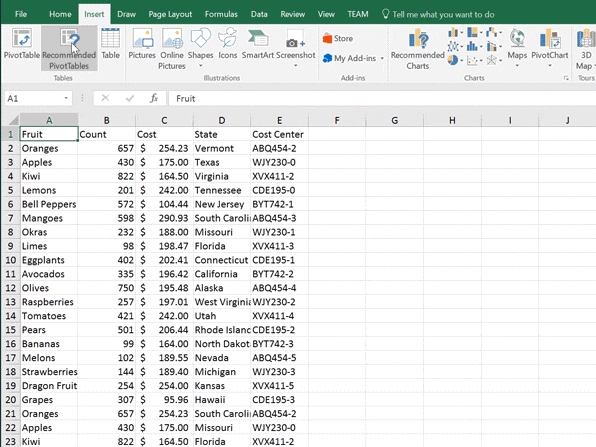Click the PivotTable icon
The image size is (596, 447).
tap(22, 44)
